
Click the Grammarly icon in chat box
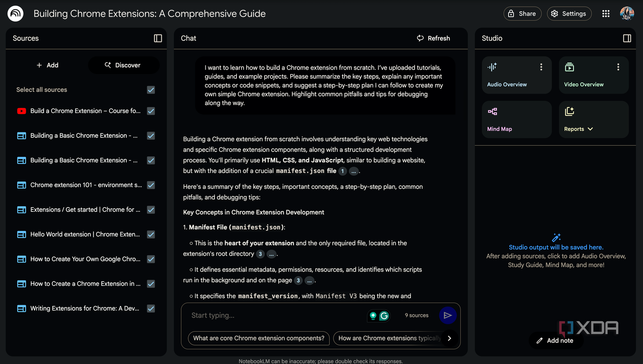pos(384,316)
